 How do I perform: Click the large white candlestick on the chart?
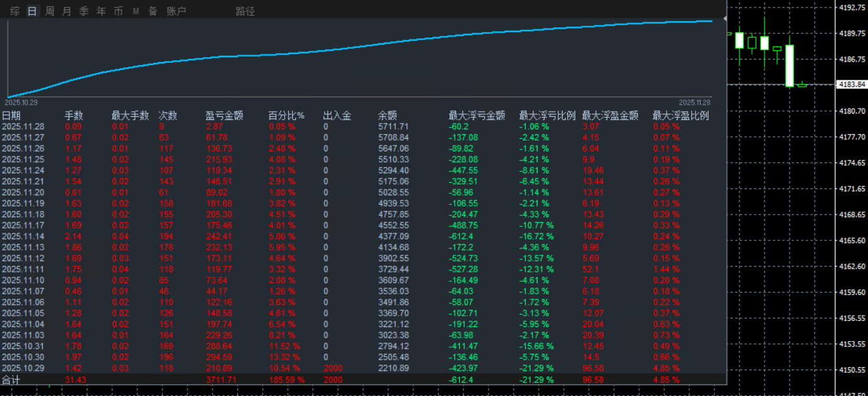[x=790, y=65]
